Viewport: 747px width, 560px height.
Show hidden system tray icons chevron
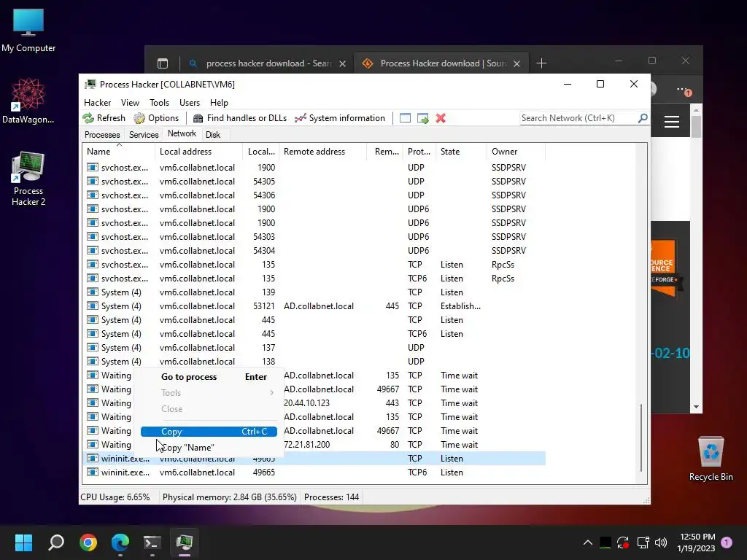587,542
